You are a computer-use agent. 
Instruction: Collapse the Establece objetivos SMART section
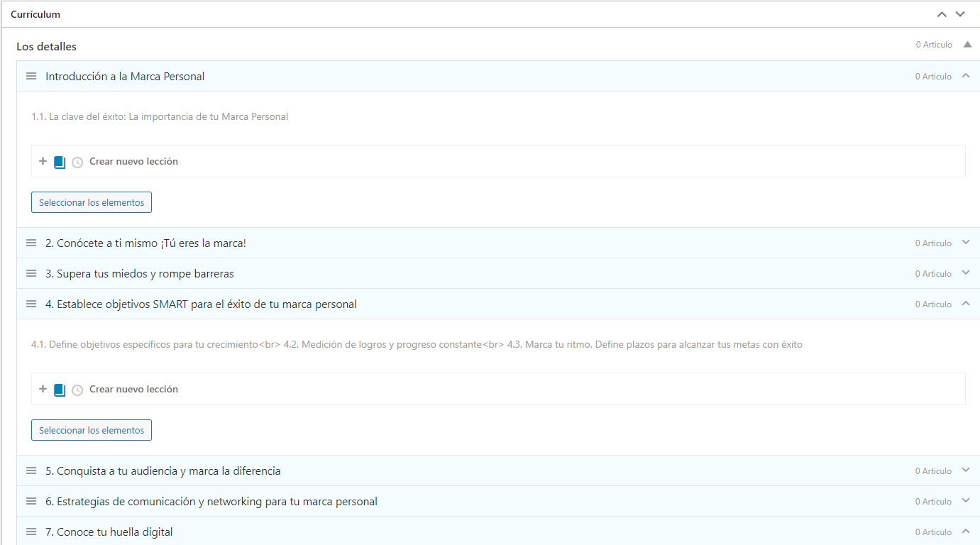click(x=965, y=304)
